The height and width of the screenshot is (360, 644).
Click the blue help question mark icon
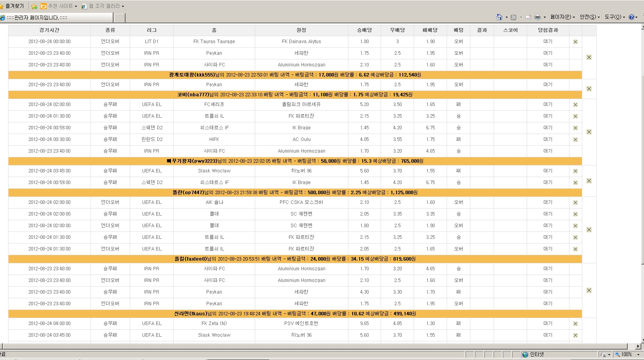pyautogui.click(x=631, y=17)
